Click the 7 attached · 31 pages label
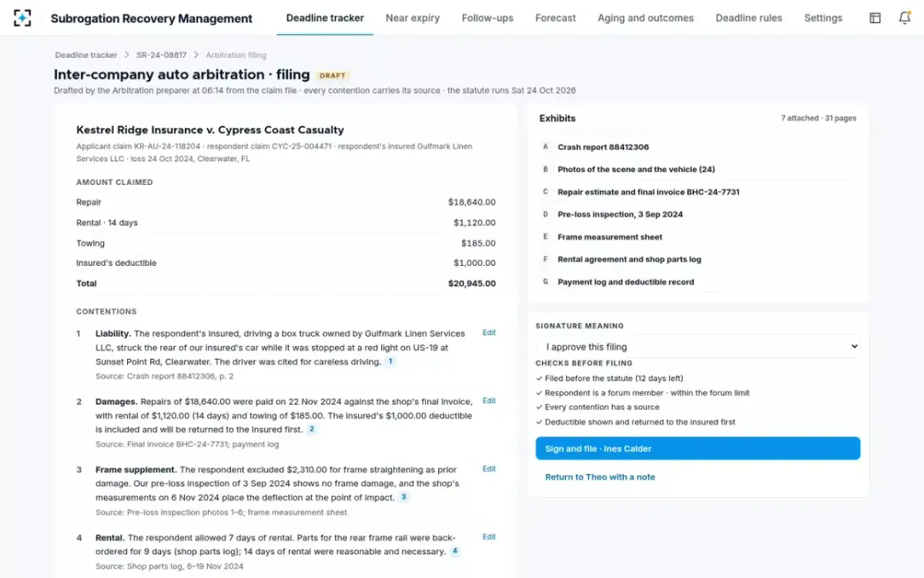 click(x=819, y=118)
